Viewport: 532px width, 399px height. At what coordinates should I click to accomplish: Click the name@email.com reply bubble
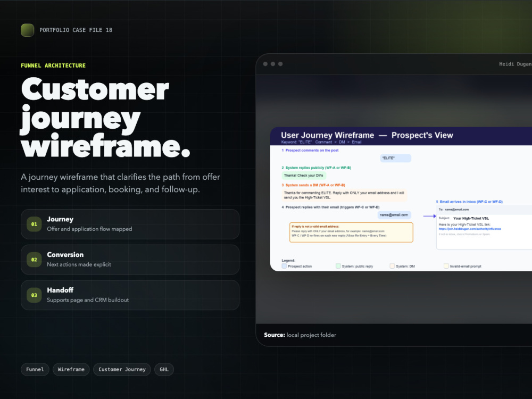(x=394, y=215)
